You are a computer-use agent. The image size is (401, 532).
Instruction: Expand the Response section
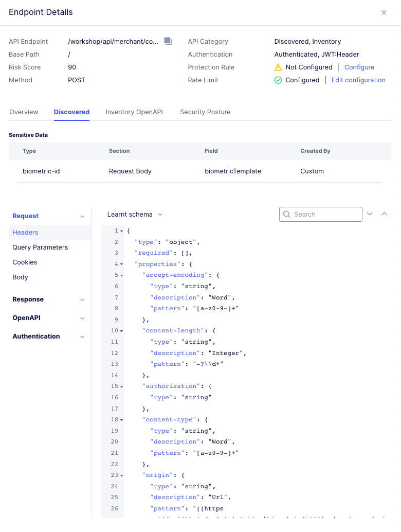[x=82, y=300]
